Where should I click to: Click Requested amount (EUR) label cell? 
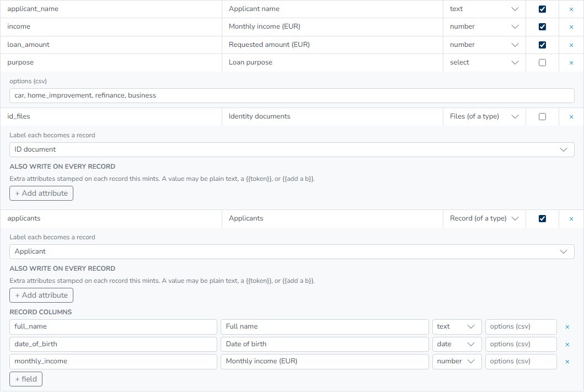(x=333, y=45)
